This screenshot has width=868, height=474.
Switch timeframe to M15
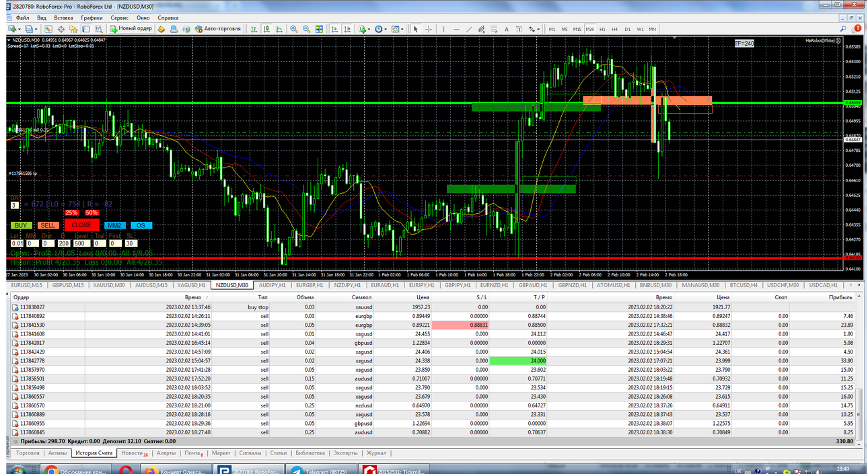coord(577,29)
